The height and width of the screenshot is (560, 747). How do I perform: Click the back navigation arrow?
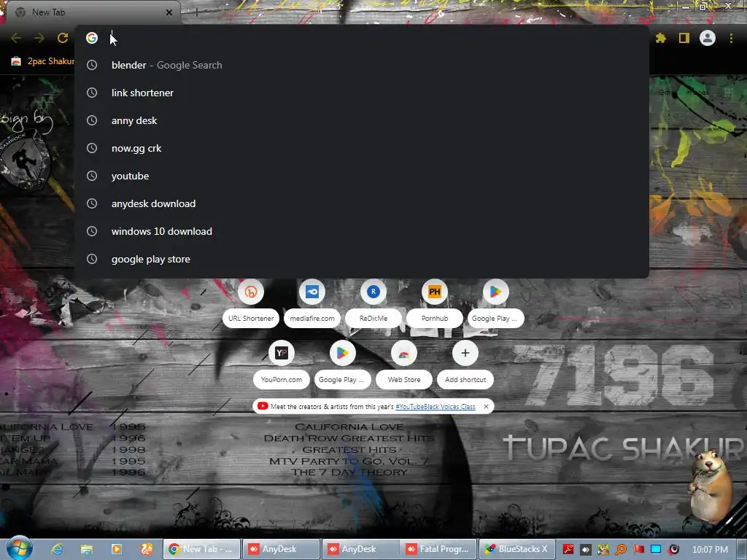click(x=16, y=38)
